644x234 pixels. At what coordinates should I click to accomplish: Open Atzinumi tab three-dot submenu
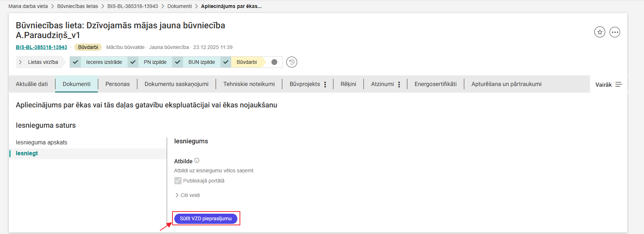point(399,84)
